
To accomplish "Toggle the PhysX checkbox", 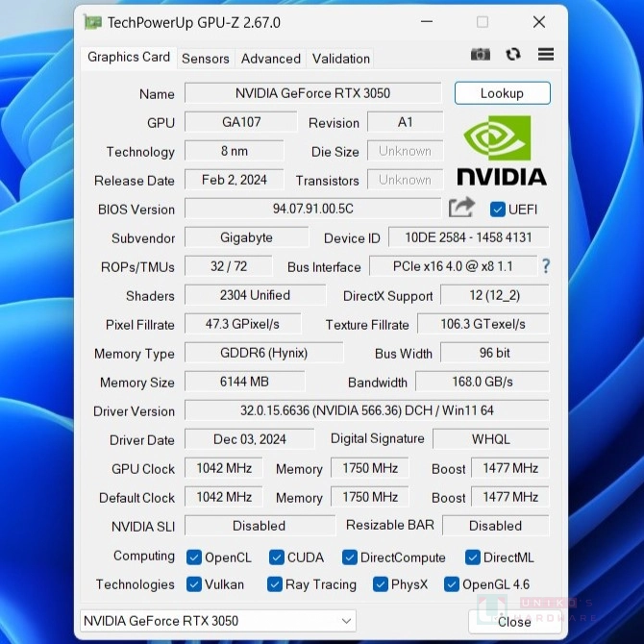I will (381, 584).
